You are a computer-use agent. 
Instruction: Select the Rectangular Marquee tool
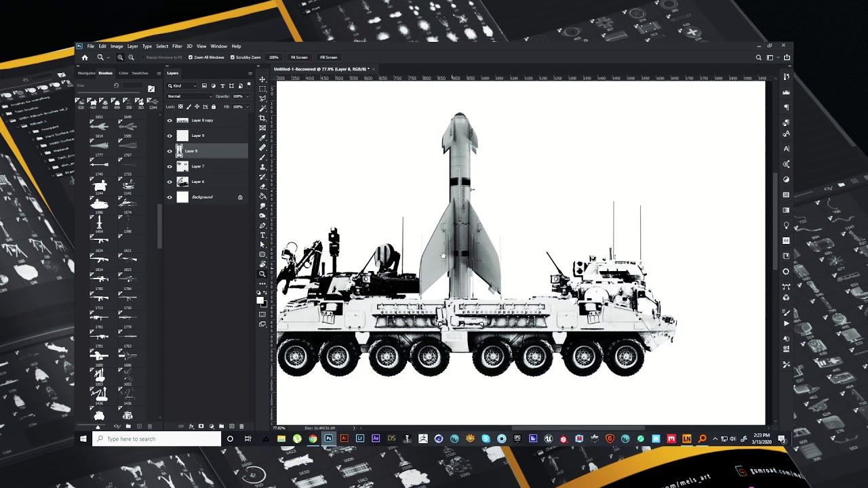click(x=262, y=89)
